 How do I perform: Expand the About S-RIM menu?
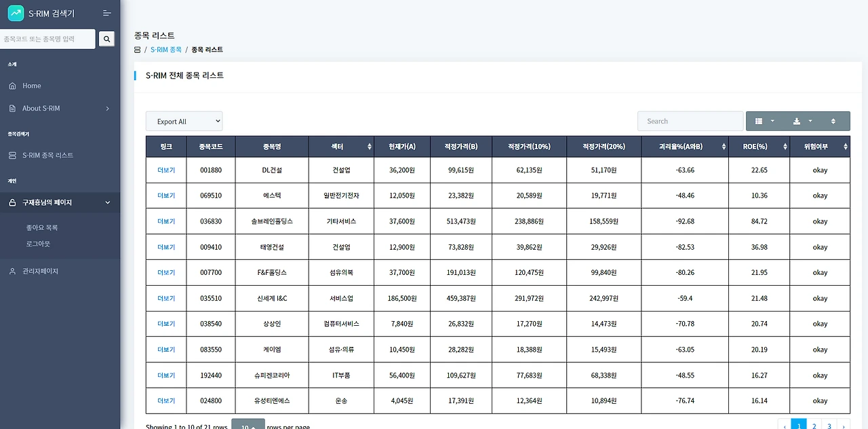click(x=60, y=109)
